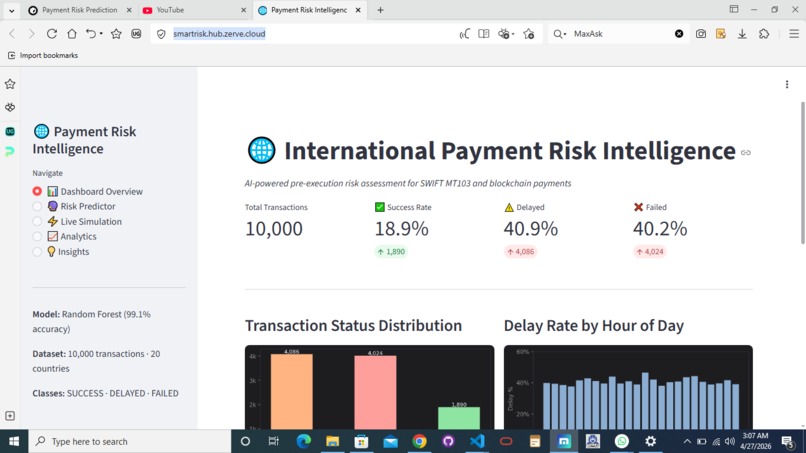The height and width of the screenshot is (453, 806).
Task: Click the site security shield icon
Action: (x=161, y=34)
